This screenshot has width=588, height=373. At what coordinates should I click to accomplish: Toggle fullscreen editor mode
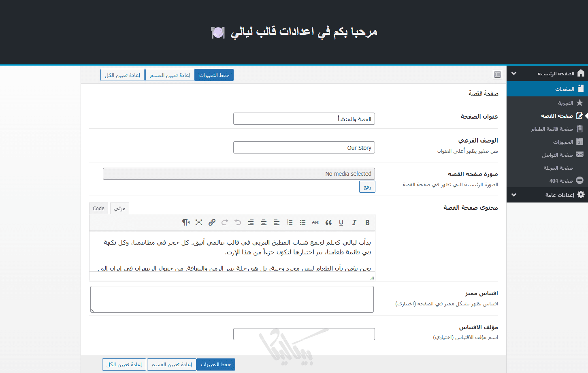[x=199, y=222]
